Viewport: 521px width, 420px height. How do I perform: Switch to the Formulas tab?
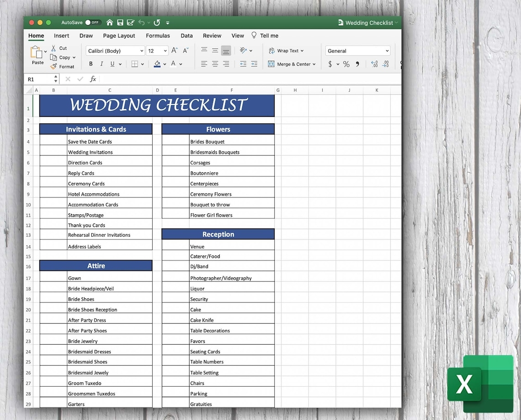[x=158, y=36]
